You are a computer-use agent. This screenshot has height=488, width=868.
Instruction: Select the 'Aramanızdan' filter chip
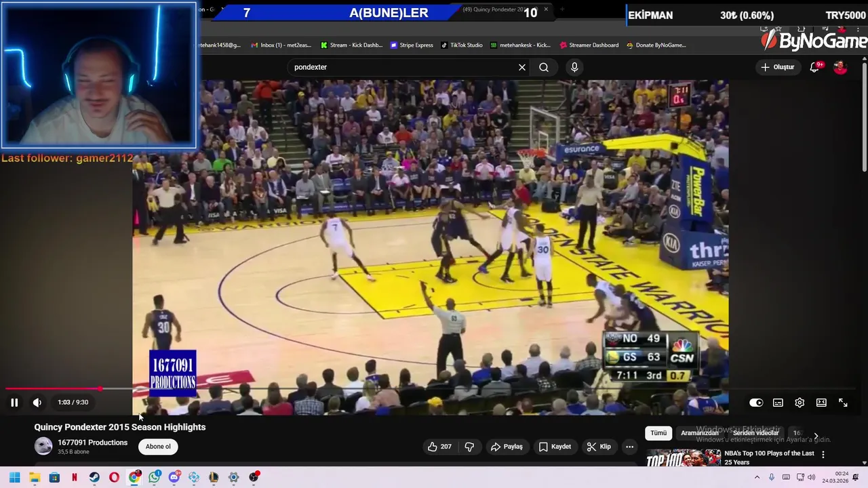[x=699, y=433]
